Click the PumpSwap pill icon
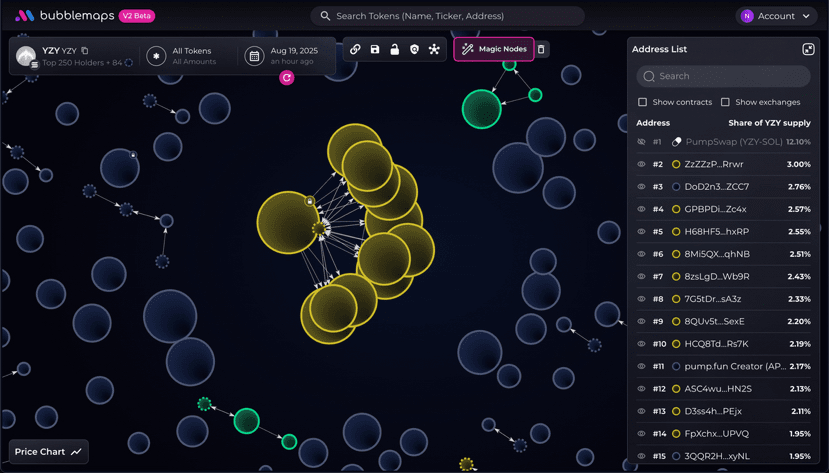Viewport: 829px width, 473px height. tap(676, 142)
